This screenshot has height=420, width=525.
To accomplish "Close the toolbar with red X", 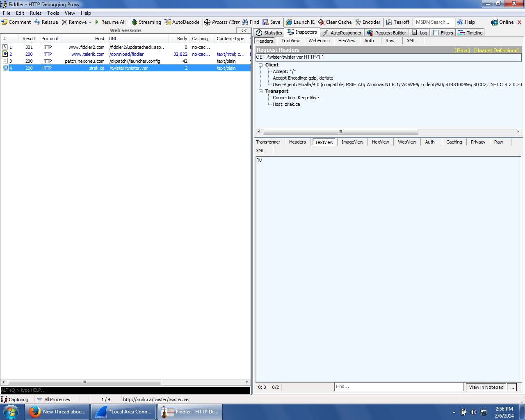I will pyautogui.click(x=520, y=22).
